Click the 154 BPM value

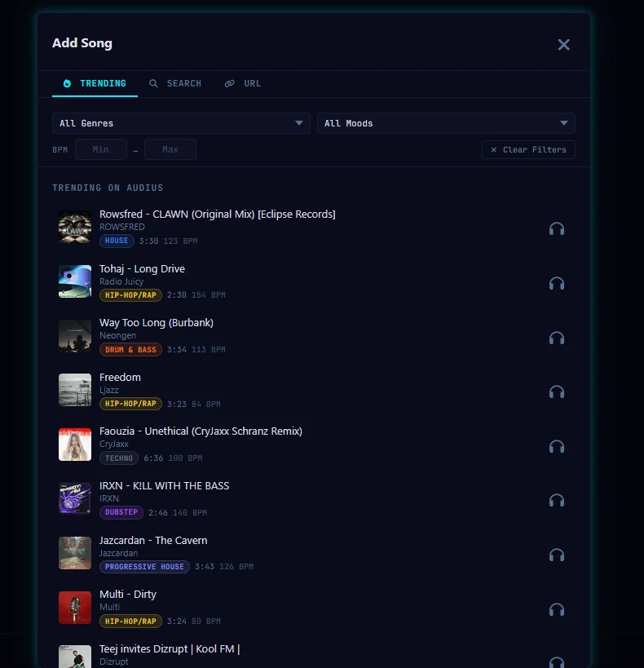tap(208, 295)
